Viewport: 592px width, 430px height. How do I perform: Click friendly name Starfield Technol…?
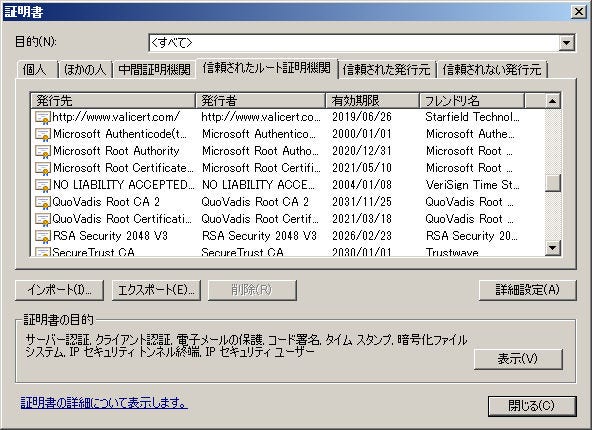point(472,117)
